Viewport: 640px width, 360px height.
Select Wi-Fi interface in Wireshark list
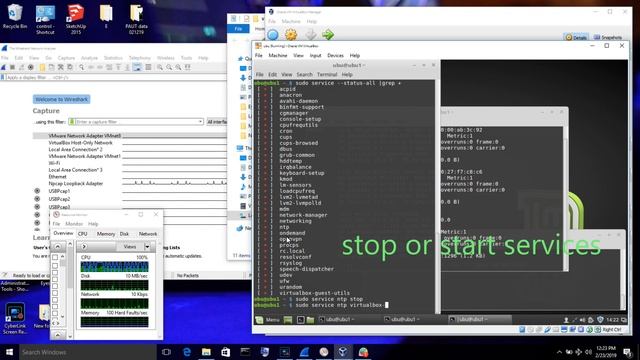click(54, 163)
